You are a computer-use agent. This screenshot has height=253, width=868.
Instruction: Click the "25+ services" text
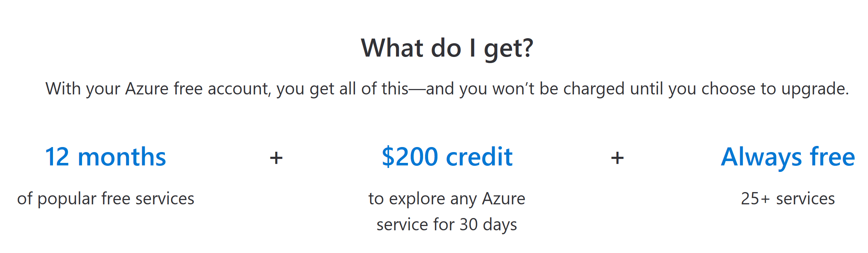click(x=788, y=199)
